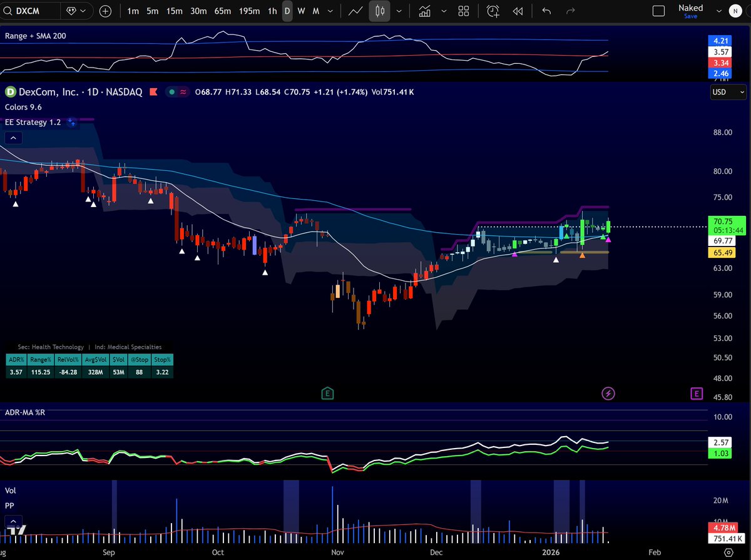This screenshot has width=751, height=560.
Task: Click the purple lightning event marker
Action: pyautogui.click(x=608, y=393)
